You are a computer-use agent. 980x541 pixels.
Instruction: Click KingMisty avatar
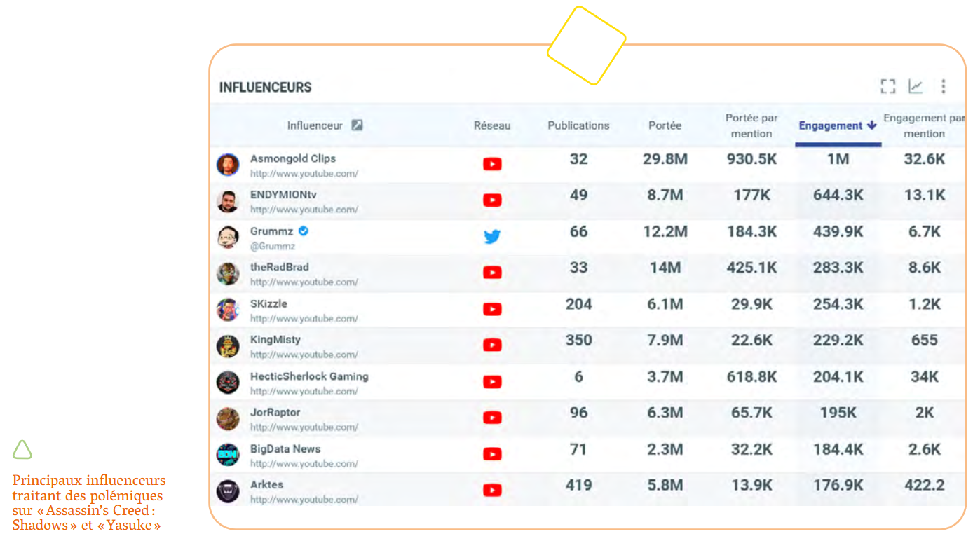(228, 346)
